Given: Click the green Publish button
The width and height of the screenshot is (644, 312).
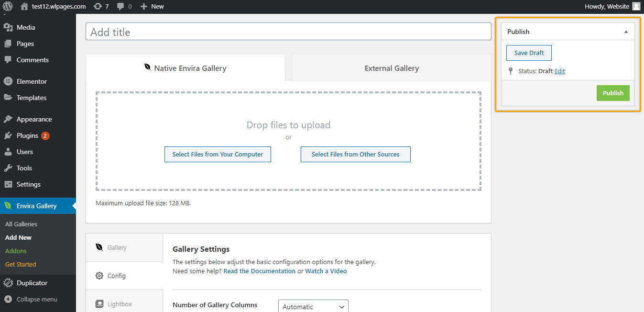Looking at the screenshot, I should 613,93.
